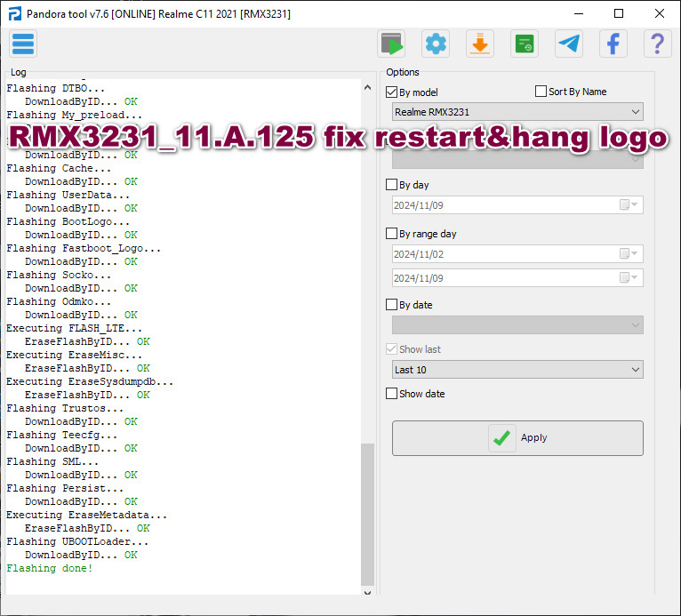
Task: Click the 'Flashing DTBO...' log line
Action: pos(56,89)
